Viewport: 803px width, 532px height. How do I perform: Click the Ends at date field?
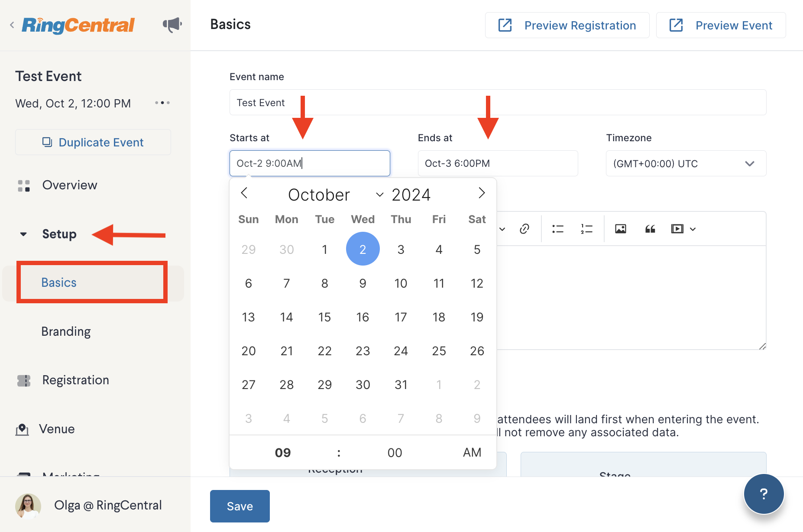pos(498,163)
